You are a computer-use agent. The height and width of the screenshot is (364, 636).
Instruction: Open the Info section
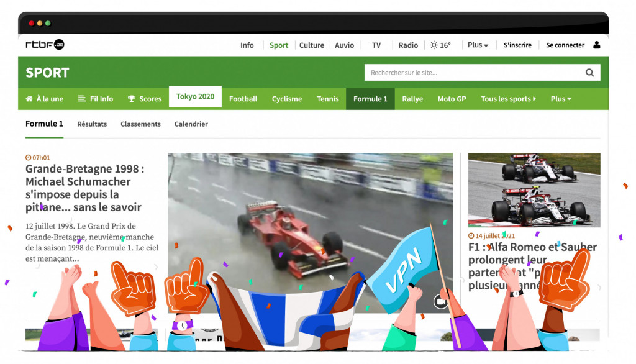(247, 45)
